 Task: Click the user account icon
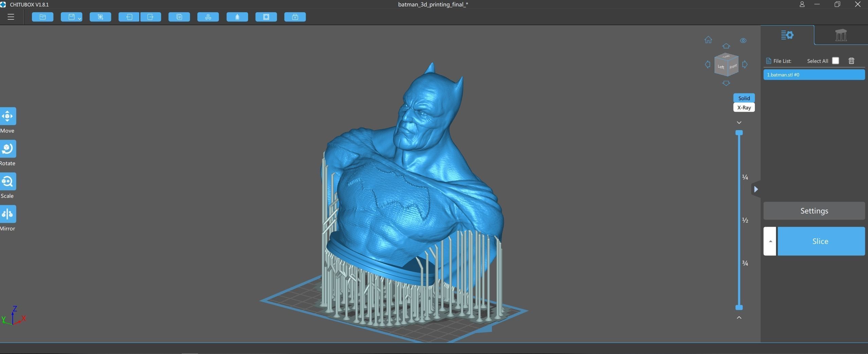[802, 4]
